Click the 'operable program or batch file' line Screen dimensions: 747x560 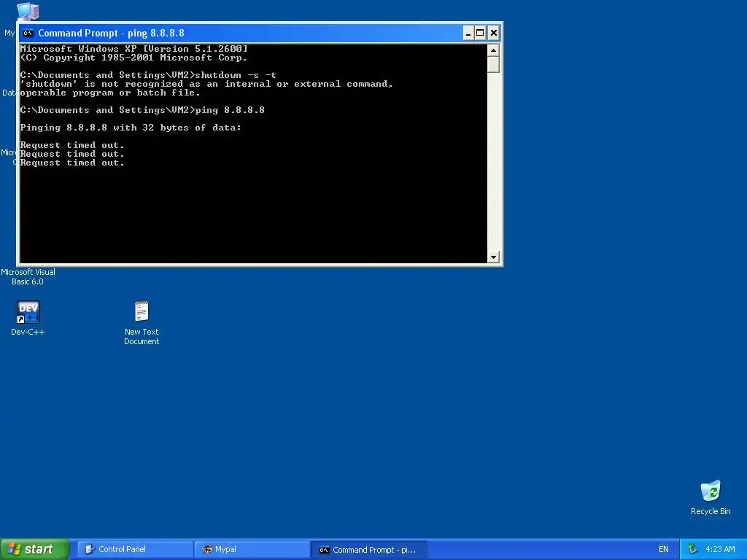(x=110, y=93)
